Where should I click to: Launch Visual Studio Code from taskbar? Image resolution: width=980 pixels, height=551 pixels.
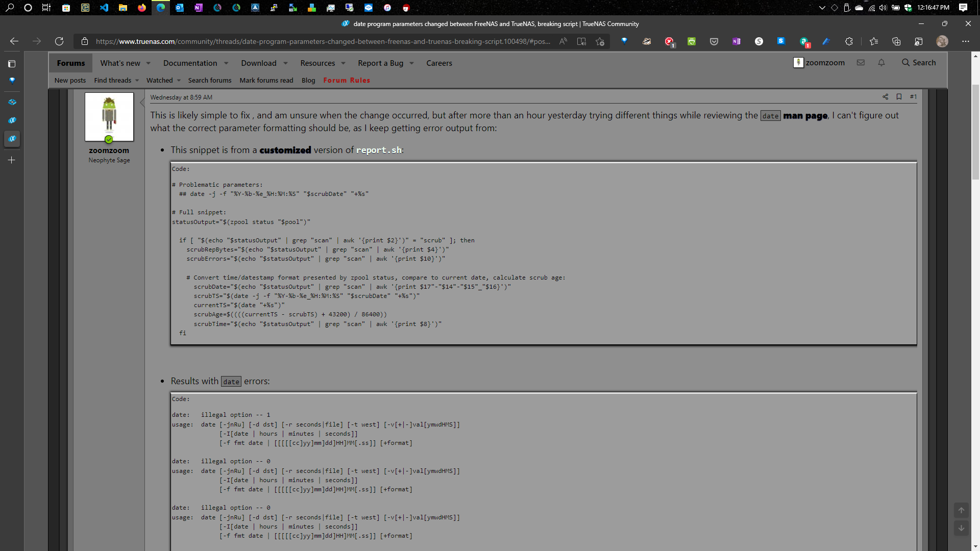(104, 8)
